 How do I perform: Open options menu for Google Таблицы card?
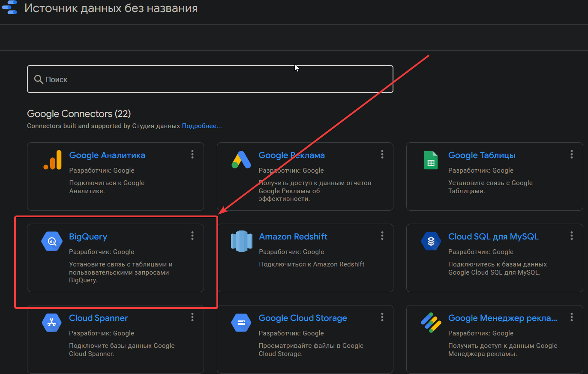572,154
